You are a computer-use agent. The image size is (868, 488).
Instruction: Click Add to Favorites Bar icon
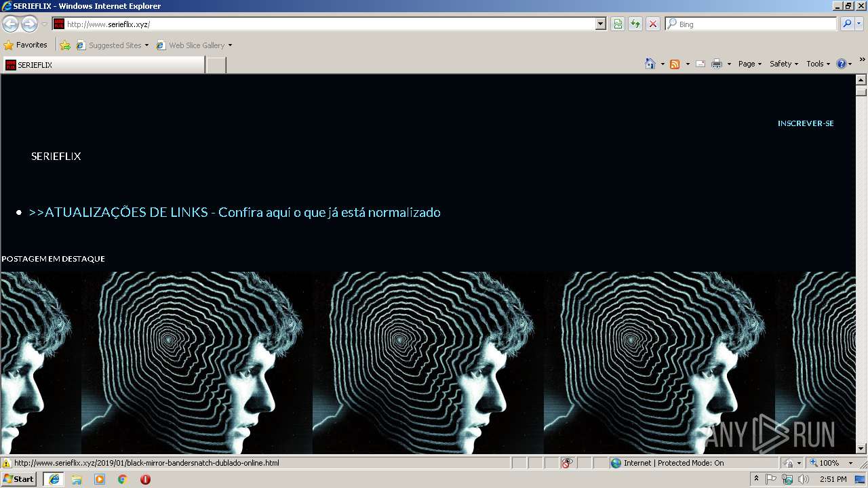click(x=65, y=45)
